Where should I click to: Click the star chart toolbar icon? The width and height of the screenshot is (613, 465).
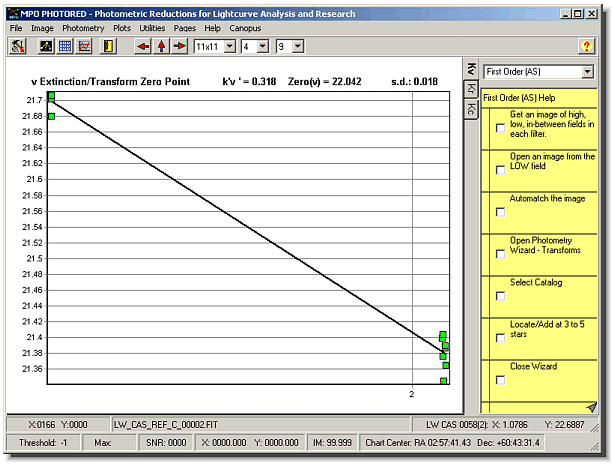pos(46,46)
